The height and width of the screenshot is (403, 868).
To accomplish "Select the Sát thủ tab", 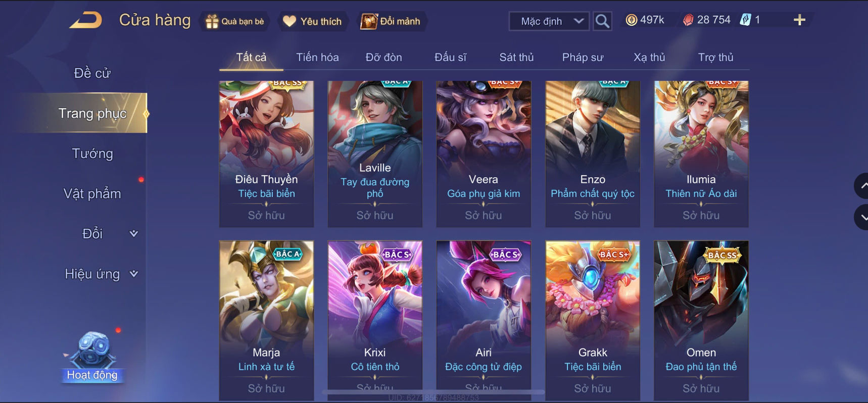I will pos(516,58).
